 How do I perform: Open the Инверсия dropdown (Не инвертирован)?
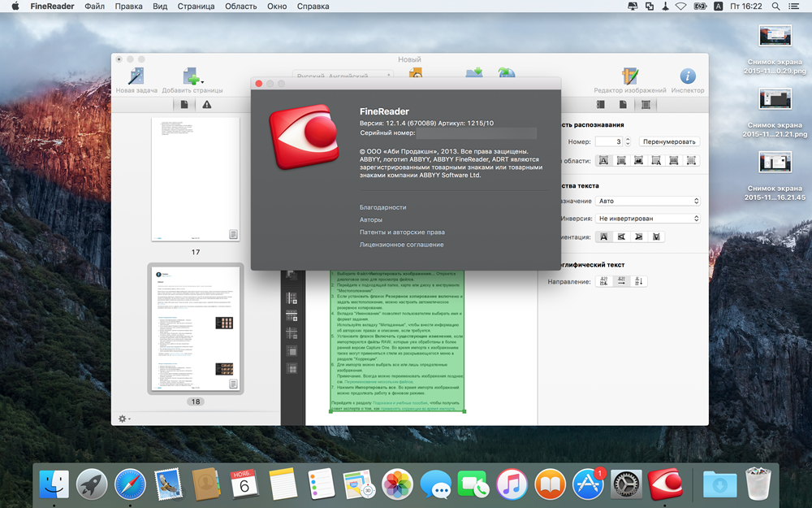tap(647, 219)
